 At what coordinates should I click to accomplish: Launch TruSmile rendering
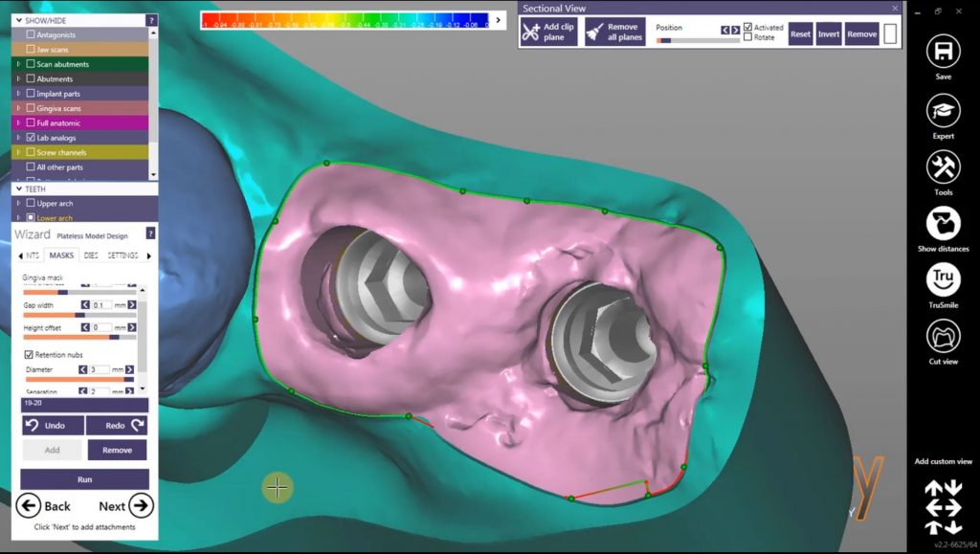943,279
